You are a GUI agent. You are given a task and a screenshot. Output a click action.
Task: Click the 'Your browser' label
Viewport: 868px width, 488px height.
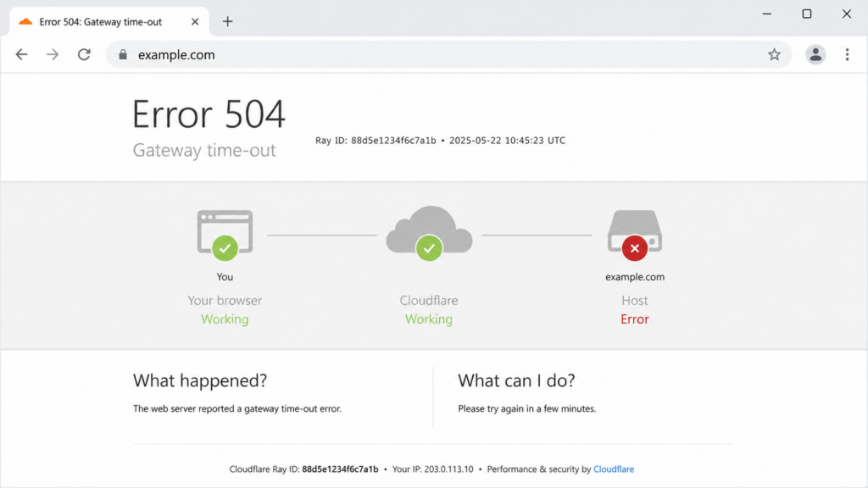tap(225, 301)
